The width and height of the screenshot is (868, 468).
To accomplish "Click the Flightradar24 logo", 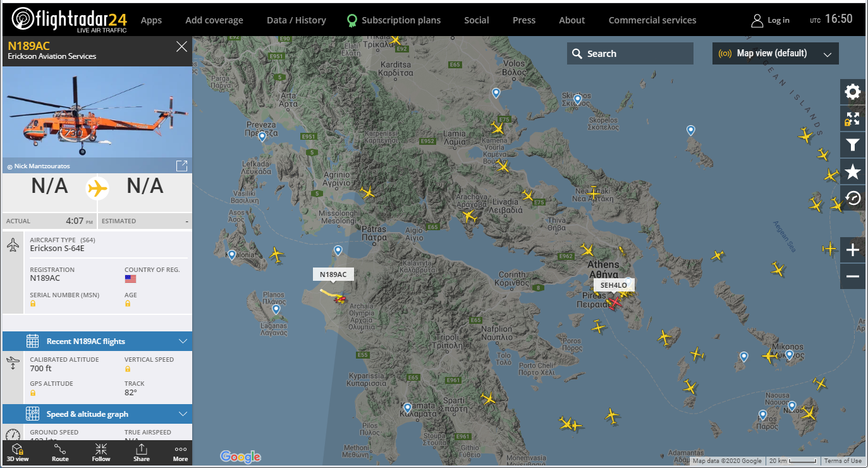I will (x=70, y=20).
